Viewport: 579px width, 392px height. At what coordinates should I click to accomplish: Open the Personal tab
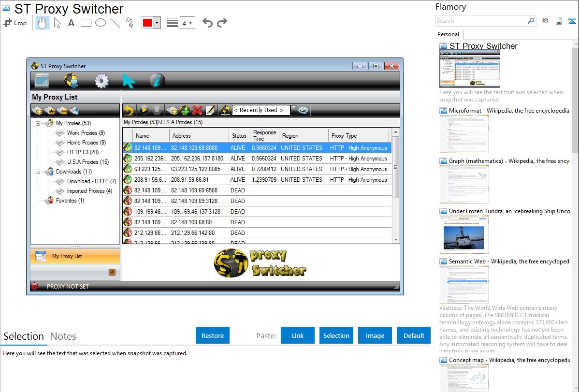pos(448,34)
